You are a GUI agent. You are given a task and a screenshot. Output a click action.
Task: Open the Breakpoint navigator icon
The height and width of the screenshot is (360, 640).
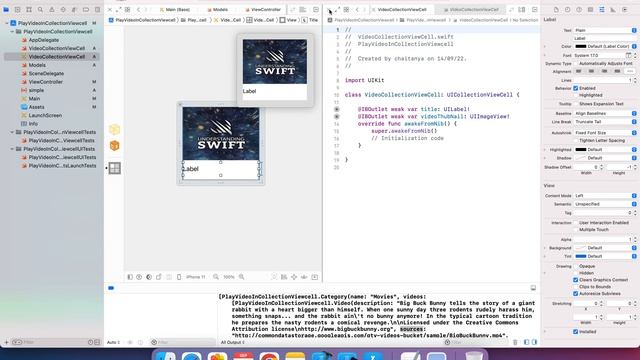[86, 9]
